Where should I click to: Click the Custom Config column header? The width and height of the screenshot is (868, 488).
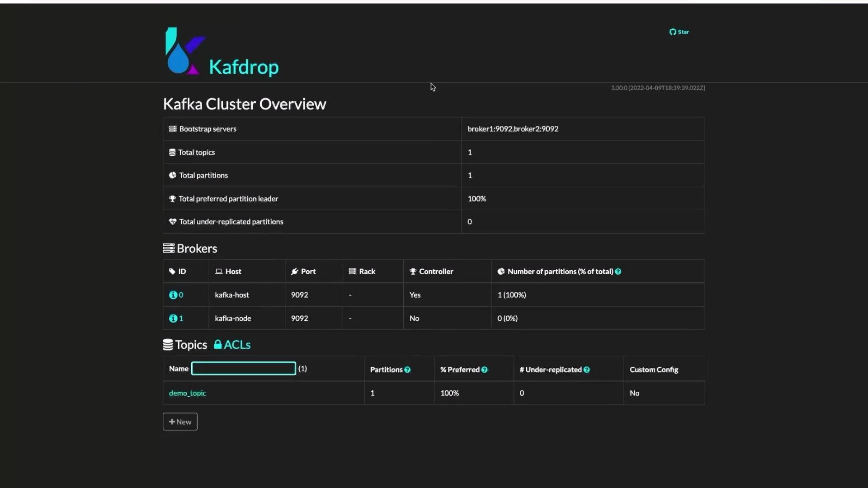click(654, 370)
